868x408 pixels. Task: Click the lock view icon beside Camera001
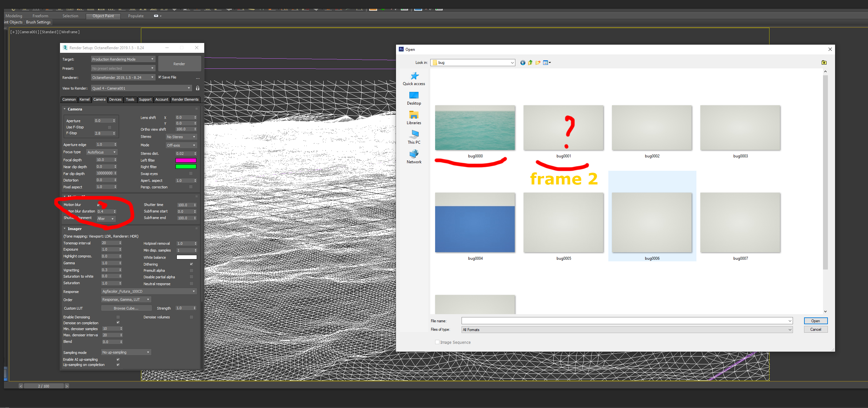click(x=198, y=88)
